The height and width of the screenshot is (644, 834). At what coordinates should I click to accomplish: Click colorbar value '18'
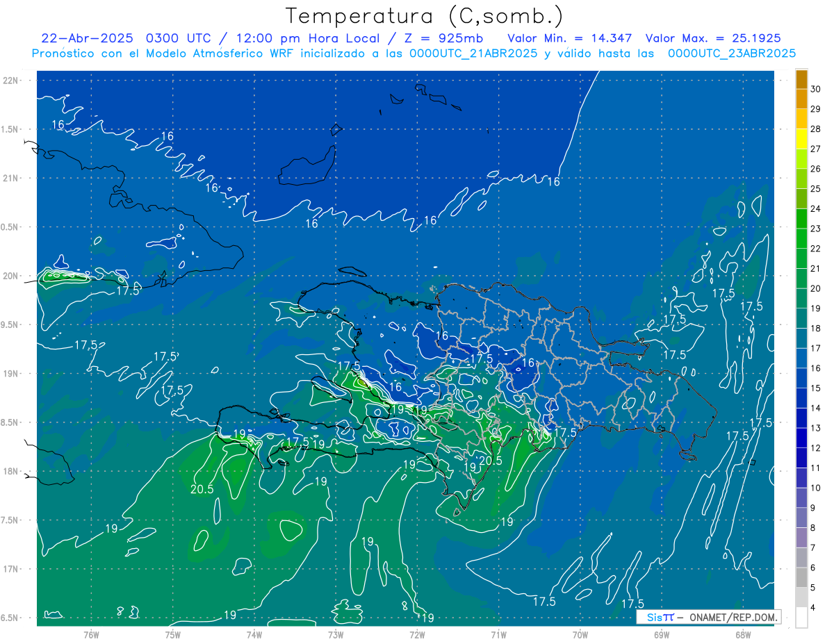[817, 328]
